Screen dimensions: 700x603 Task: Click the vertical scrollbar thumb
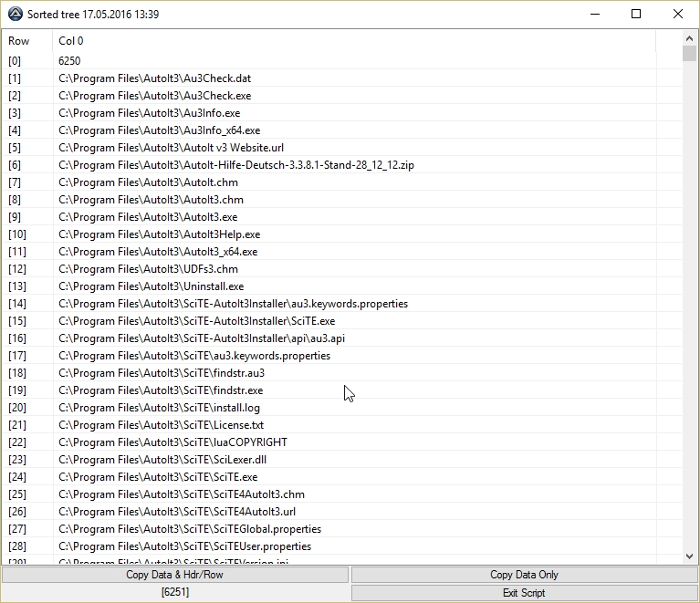click(689, 53)
